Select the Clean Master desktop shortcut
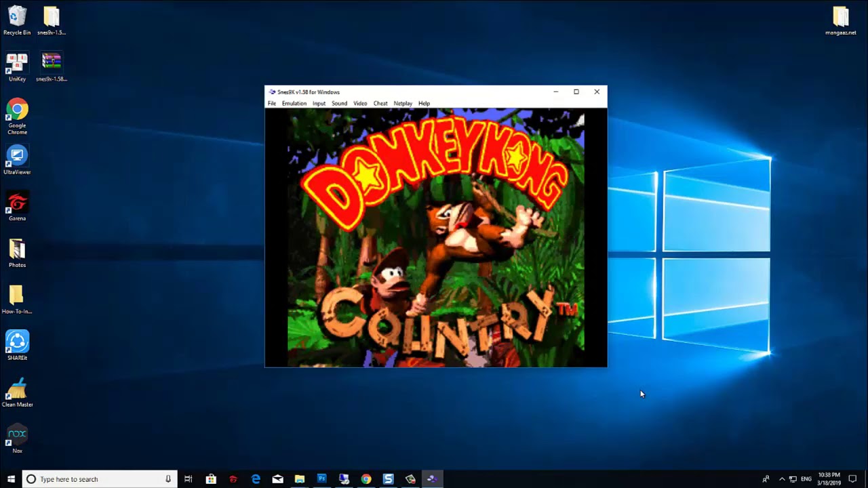The image size is (868, 488). (x=17, y=393)
